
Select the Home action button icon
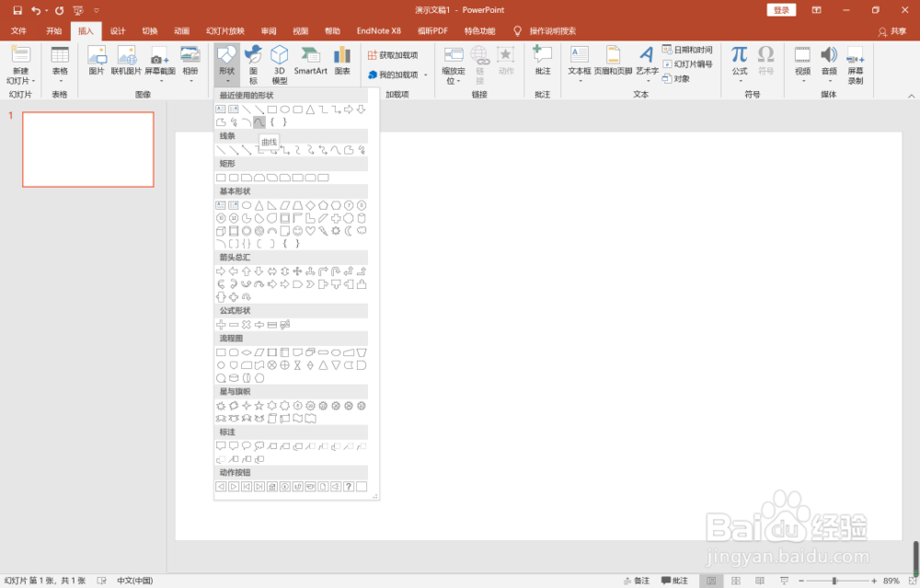point(271,487)
